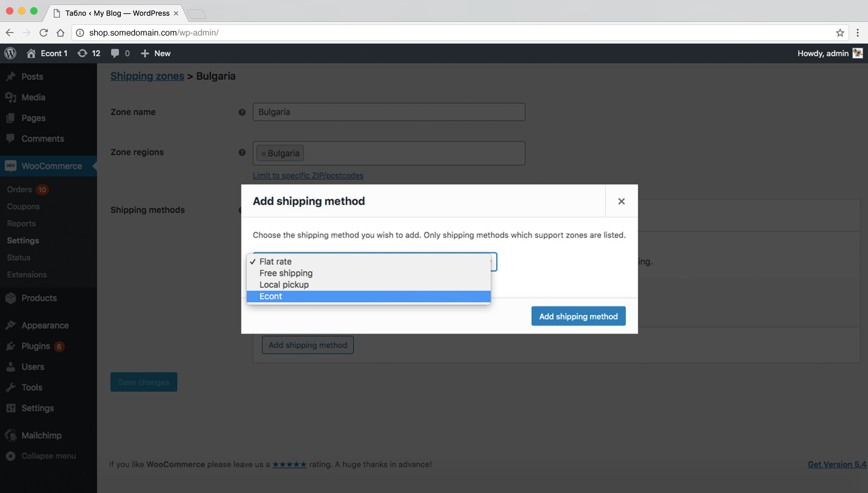This screenshot has height=493, width=868.
Task: Click the Zone regions selection box
Action: point(389,153)
